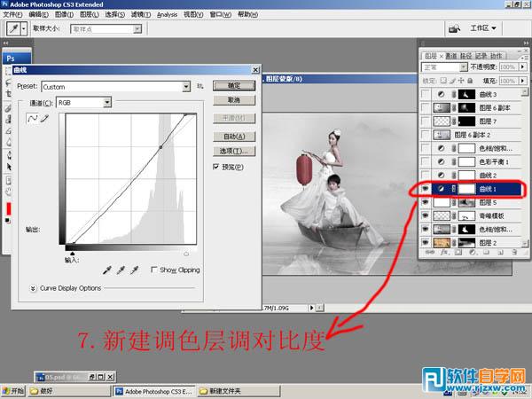Viewport: 532px width, 399px height.
Task: Select the curve point editing tool
Action: tap(33, 119)
